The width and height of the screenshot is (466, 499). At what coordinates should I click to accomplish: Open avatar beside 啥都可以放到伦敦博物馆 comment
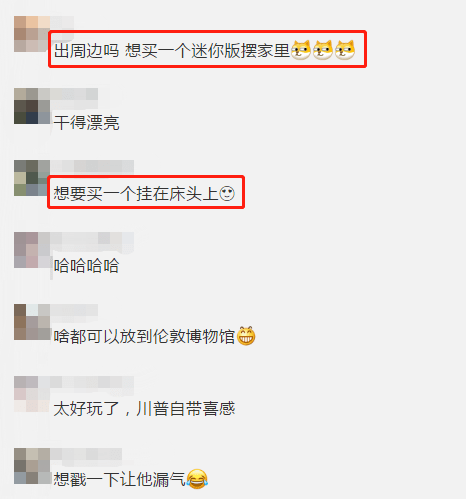pyautogui.click(x=32, y=322)
